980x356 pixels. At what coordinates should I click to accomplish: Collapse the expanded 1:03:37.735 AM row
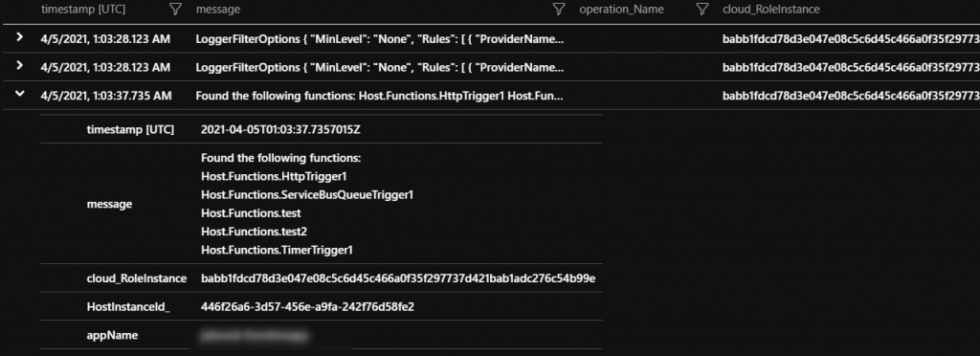(x=20, y=95)
